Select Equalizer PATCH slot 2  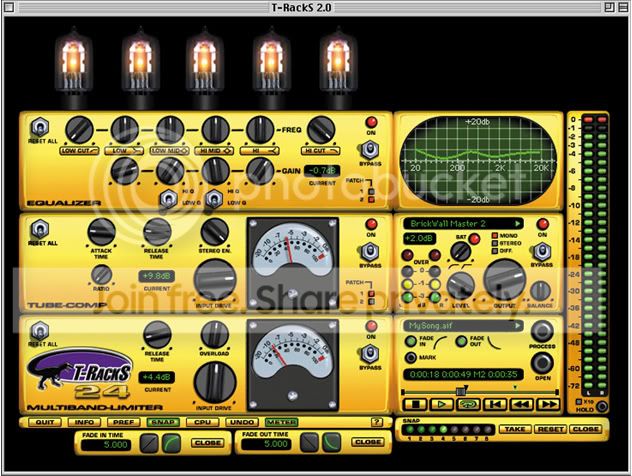(x=371, y=200)
